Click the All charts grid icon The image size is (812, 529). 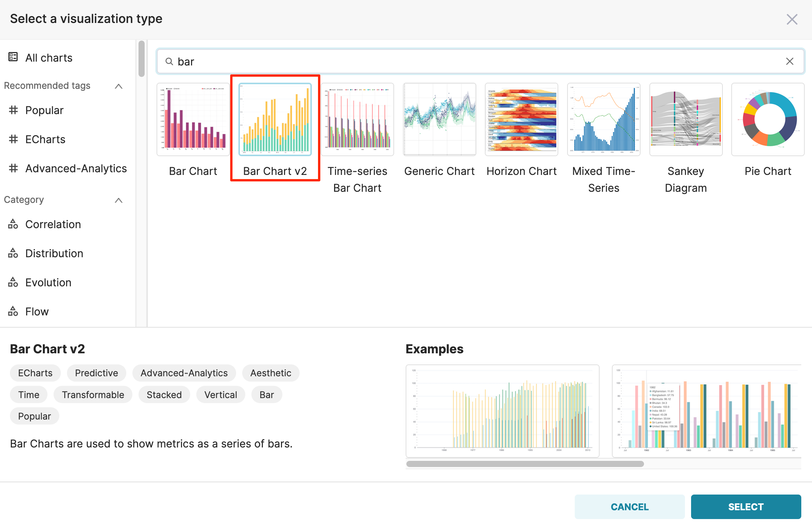pyautogui.click(x=13, y=57)
